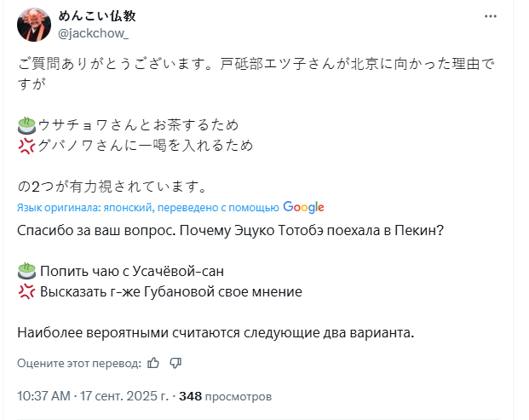Open the めんこい仏教 display name link
Image resolution: width=529 pixels, height=420 pixels.
(97, 16)
